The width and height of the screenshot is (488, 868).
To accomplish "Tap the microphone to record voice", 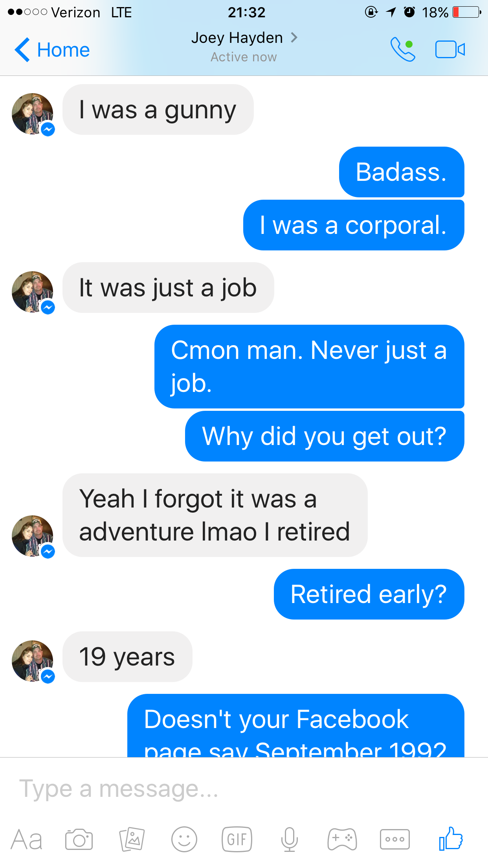I will 290,840.
